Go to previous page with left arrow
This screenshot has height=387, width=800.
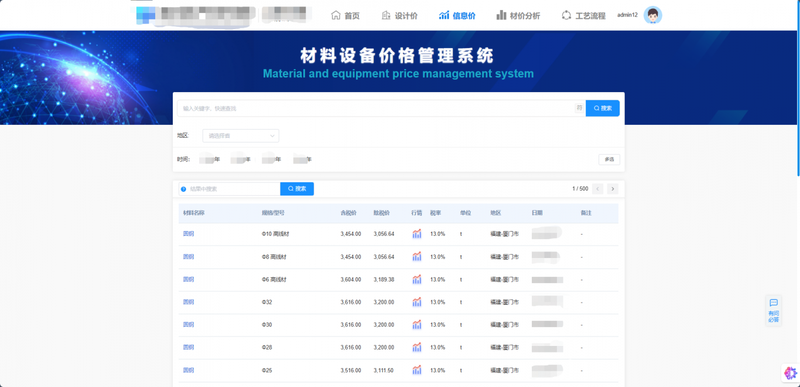tap(597, 189)
